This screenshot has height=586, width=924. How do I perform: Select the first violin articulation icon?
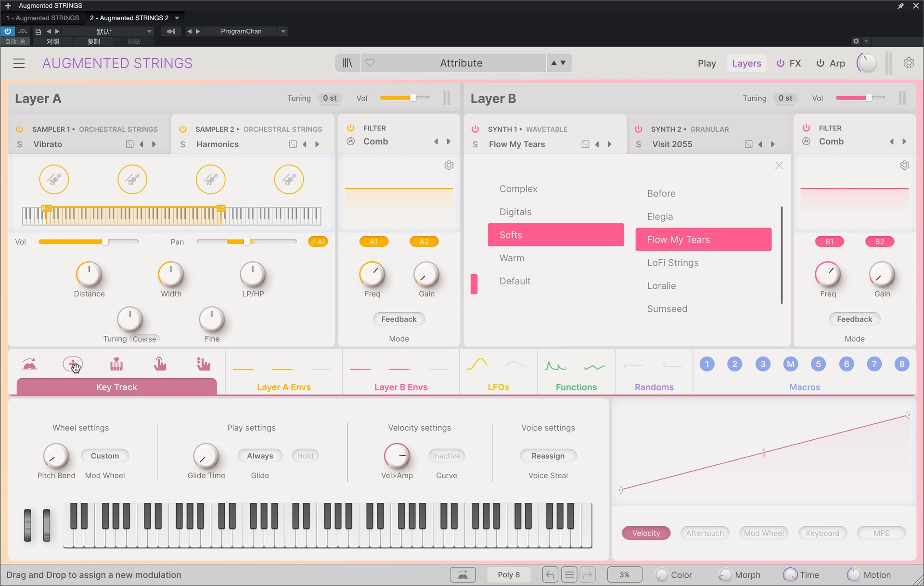pyautogui.click(x=54, y=179)
